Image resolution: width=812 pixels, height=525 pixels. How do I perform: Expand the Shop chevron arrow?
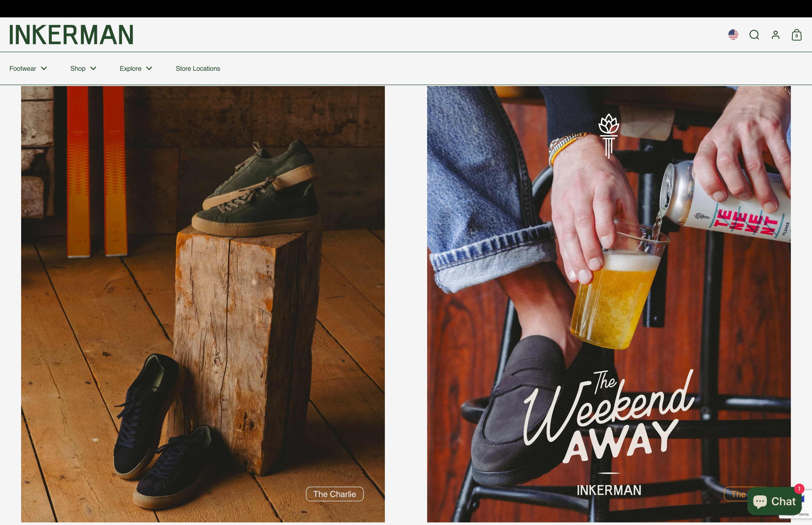tap(93, 69)
